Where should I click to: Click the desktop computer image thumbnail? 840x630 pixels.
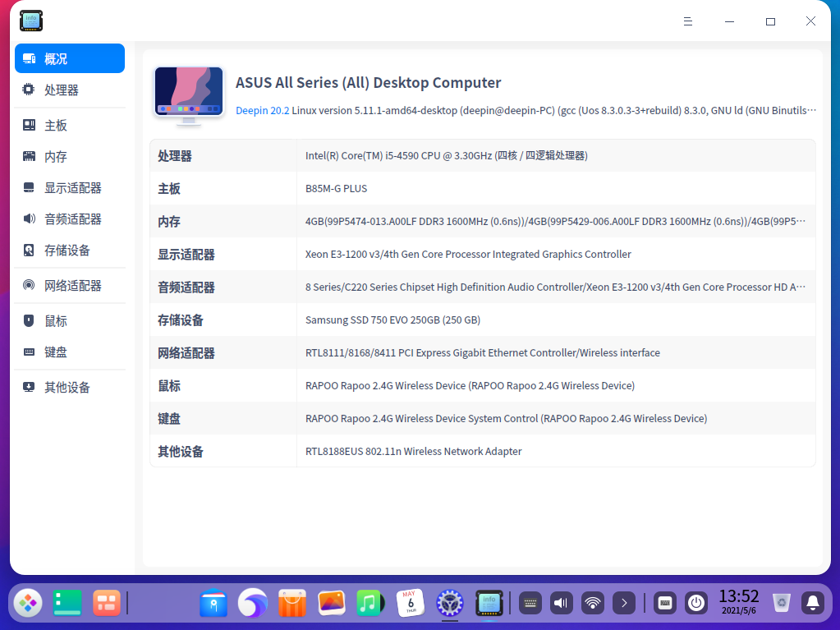pyautogui.click(x=189, y=95)
